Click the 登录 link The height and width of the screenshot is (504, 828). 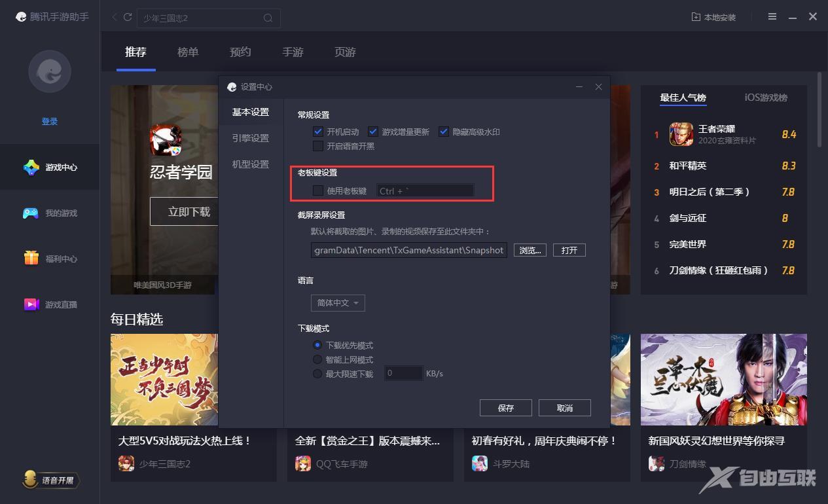(x=50, y=122)
